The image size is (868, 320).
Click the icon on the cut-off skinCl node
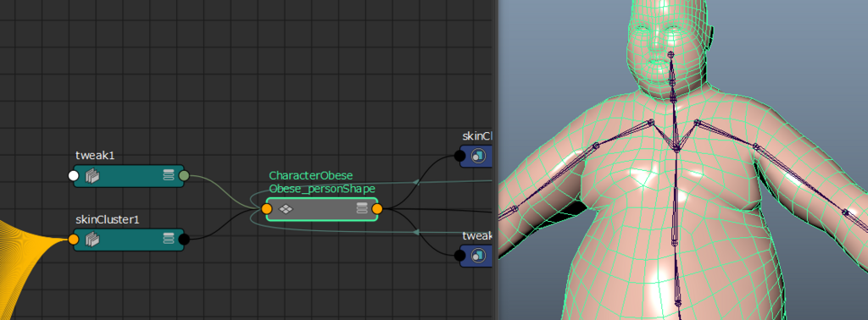[478, 156]
